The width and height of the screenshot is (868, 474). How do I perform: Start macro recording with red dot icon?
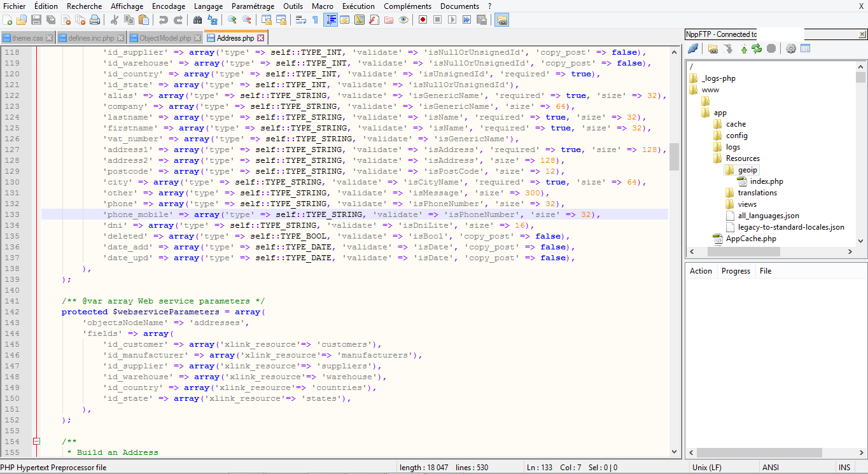point(423,20)
